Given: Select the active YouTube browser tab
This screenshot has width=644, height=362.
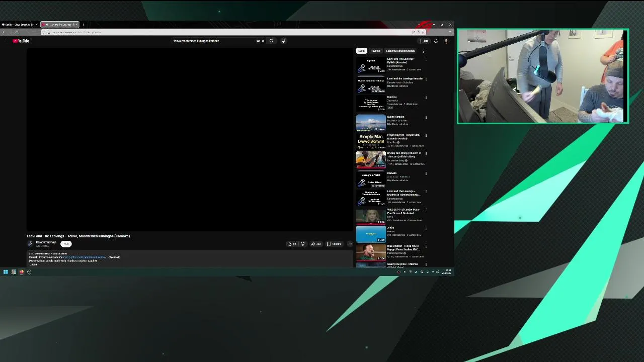Looking at the screenshot, I should [59, 24].
